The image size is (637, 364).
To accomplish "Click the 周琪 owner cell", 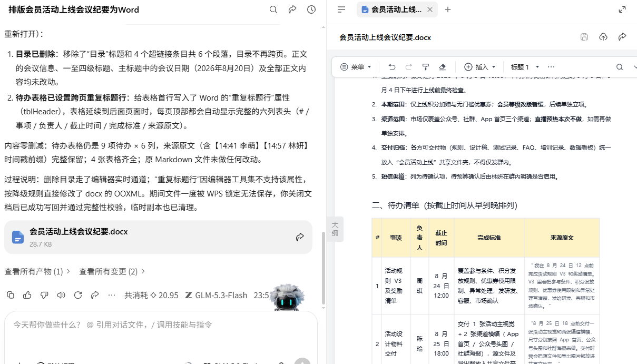I will 419,286.
